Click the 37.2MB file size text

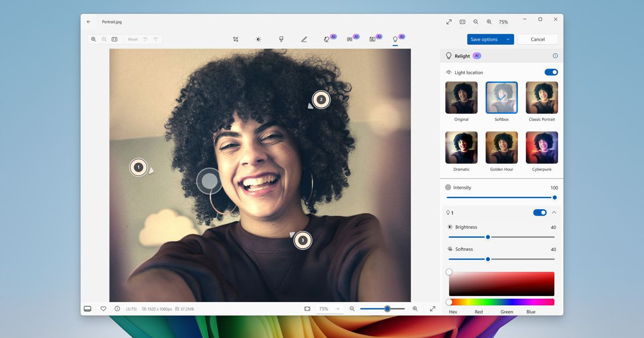coord(187,309)
